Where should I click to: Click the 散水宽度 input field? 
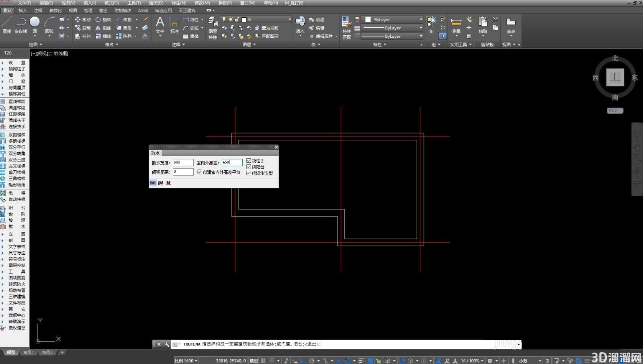click(x=183, y=162)
